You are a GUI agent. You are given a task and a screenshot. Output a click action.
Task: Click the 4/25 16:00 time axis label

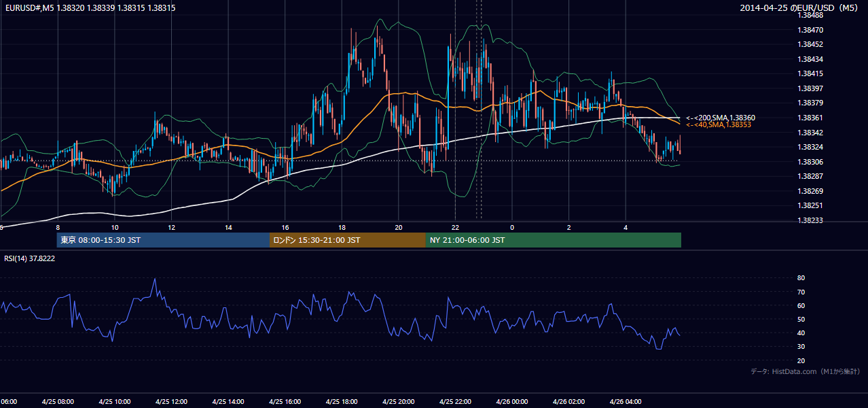click(285, 402)
